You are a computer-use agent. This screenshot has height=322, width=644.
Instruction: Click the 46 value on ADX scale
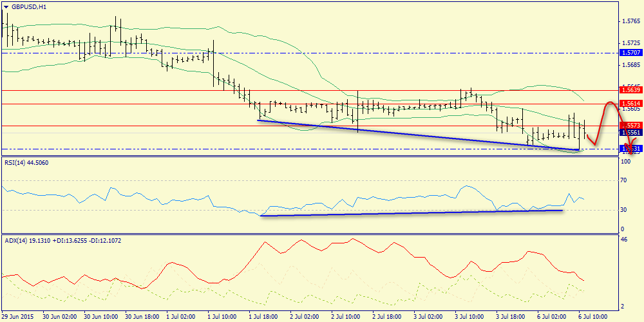click(623, 240)
